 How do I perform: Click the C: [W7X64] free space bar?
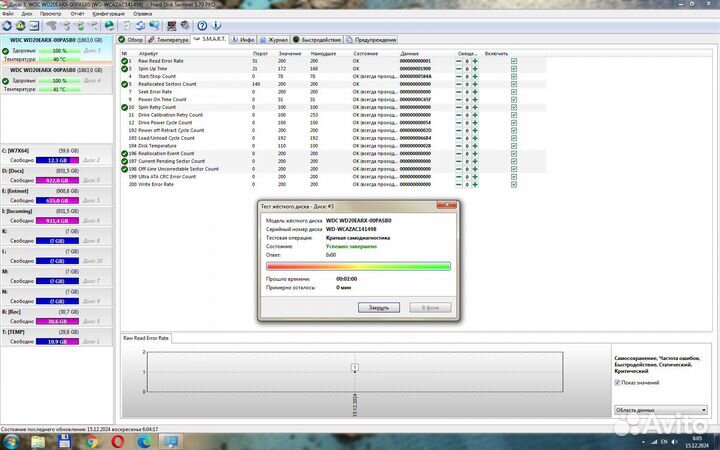coord(57,160)
